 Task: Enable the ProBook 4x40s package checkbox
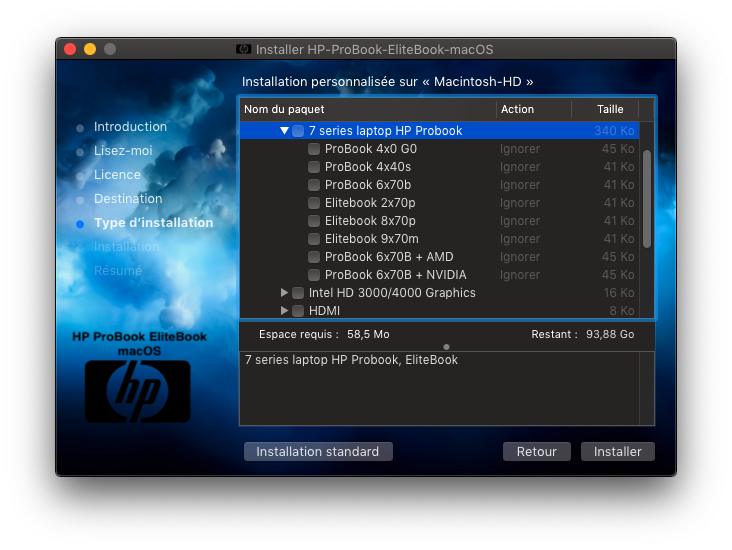(314, 167)
